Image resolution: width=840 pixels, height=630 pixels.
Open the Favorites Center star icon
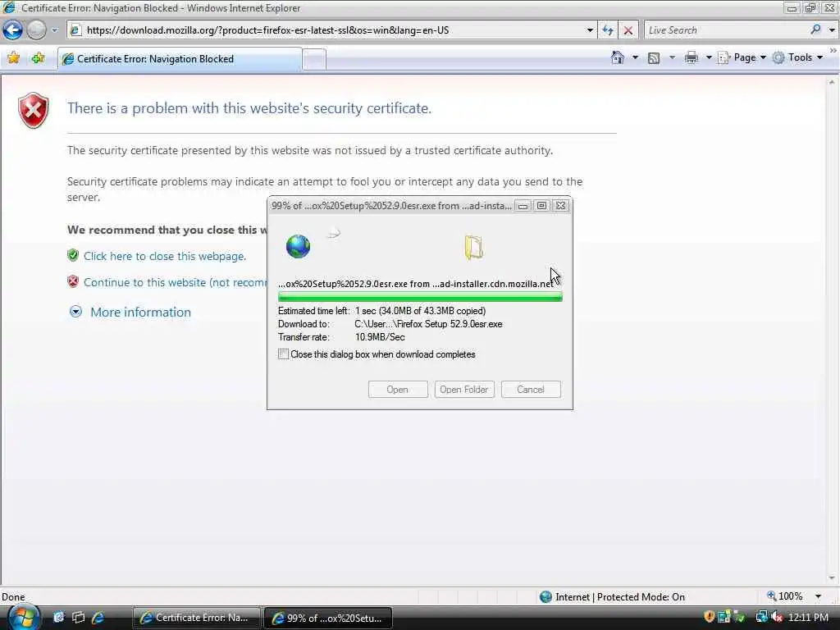click(x=13, y=58)
